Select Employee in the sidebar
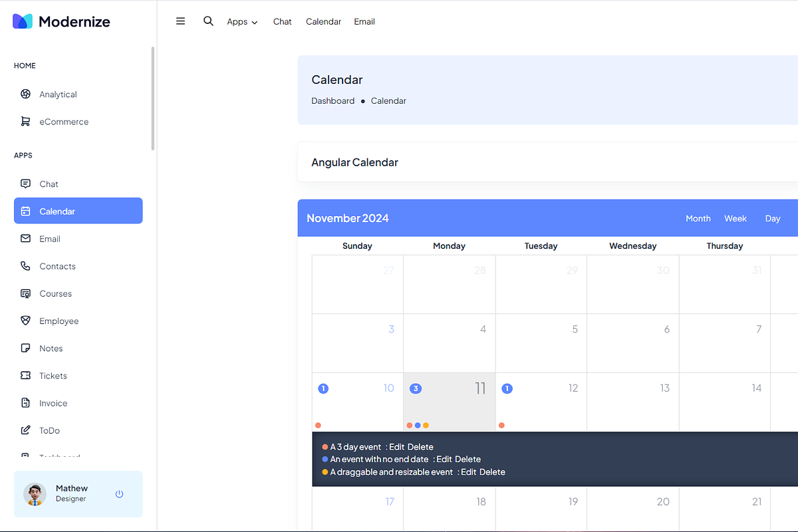This screenshot has height=532, width=798. pyautogui.click(x=78, y=321)
